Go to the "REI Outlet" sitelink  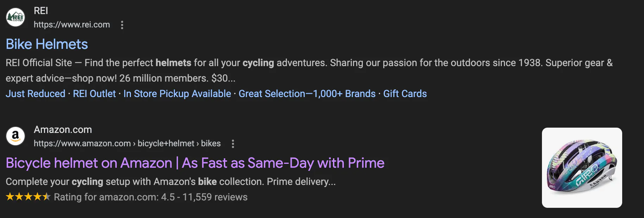click(x=94, y=94)
